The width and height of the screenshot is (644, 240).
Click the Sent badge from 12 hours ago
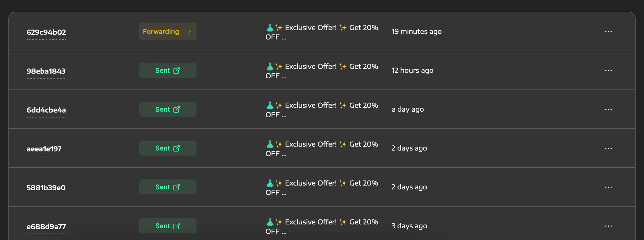tap(163, 70)
